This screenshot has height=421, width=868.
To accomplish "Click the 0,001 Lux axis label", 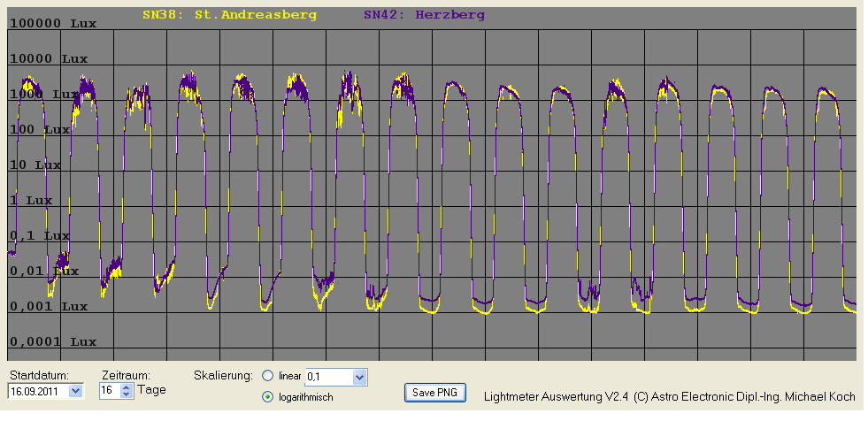I will [49, 307].
